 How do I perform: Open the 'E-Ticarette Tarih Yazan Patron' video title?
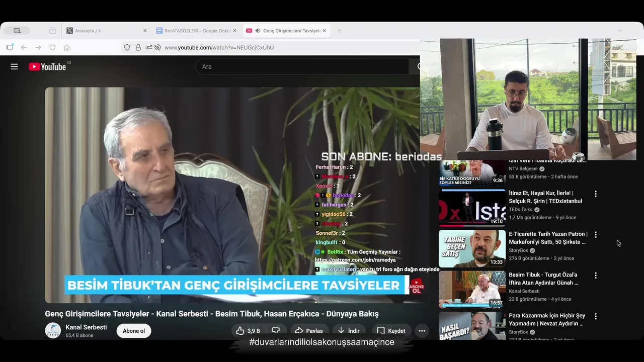(548, 238)
